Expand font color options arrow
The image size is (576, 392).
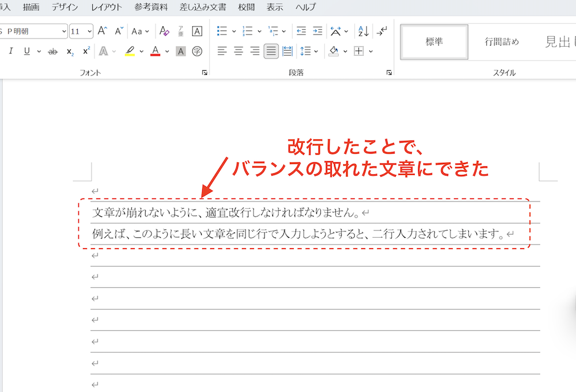click(x=167, y=51)
